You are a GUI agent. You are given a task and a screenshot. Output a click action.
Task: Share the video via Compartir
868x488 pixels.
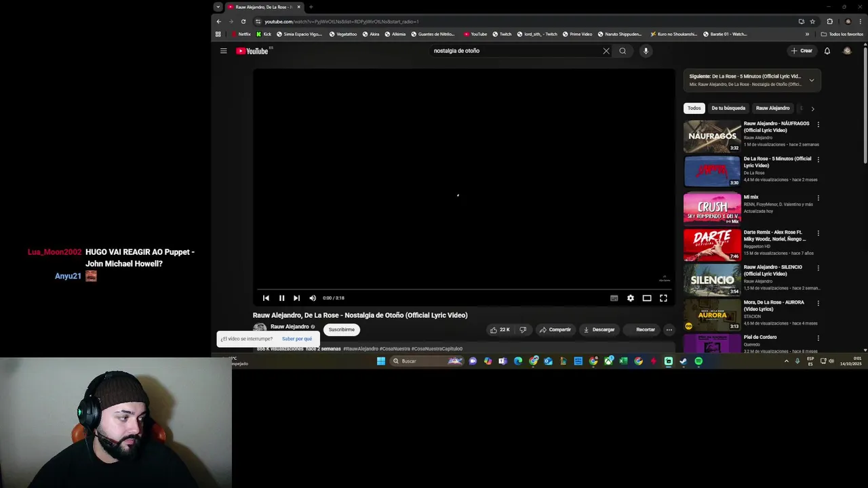[555, 330]
